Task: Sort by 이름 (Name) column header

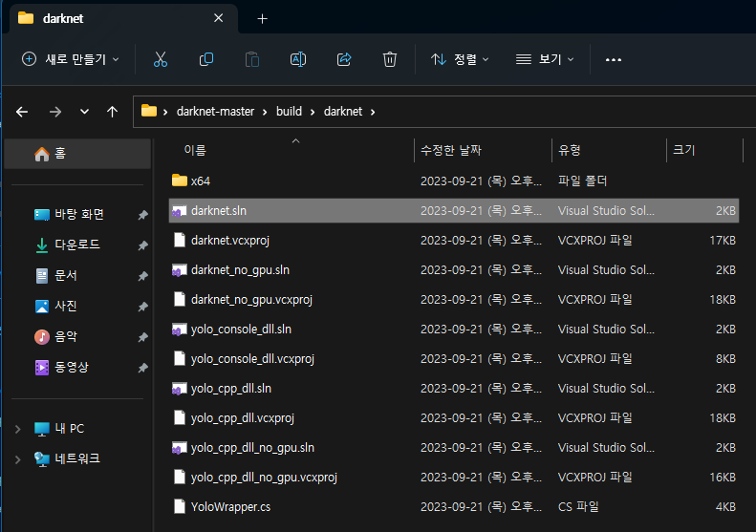Action: pos(195,150)
